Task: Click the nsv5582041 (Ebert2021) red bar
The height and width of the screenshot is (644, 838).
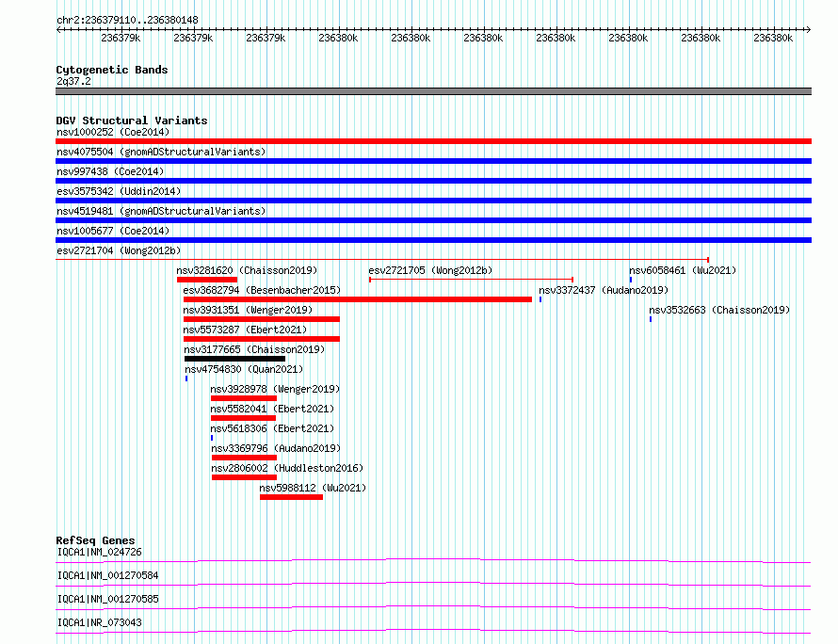Action: tap(243, 418)
